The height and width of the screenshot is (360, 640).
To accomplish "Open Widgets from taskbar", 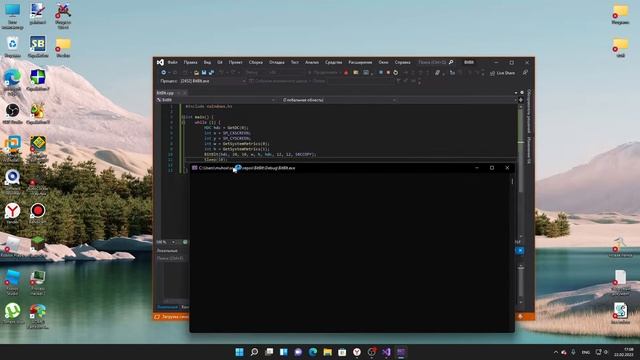I will pos(284,352).
